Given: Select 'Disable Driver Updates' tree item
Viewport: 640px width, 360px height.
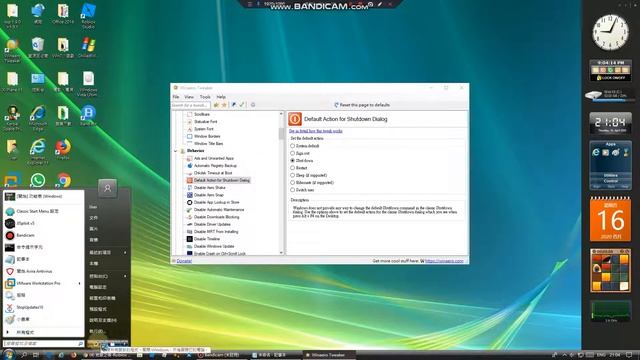Looking at the screenshot, I should [212, 224].
